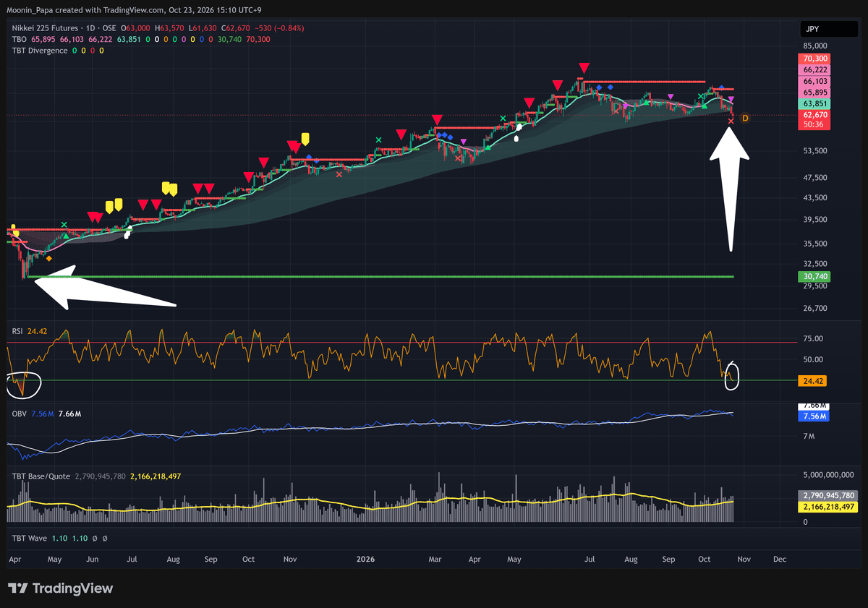The height and width of the screenshot is (608, 868).
Task: Select the Nikkei 225 Futures symbol title
Action: (52, 28)
